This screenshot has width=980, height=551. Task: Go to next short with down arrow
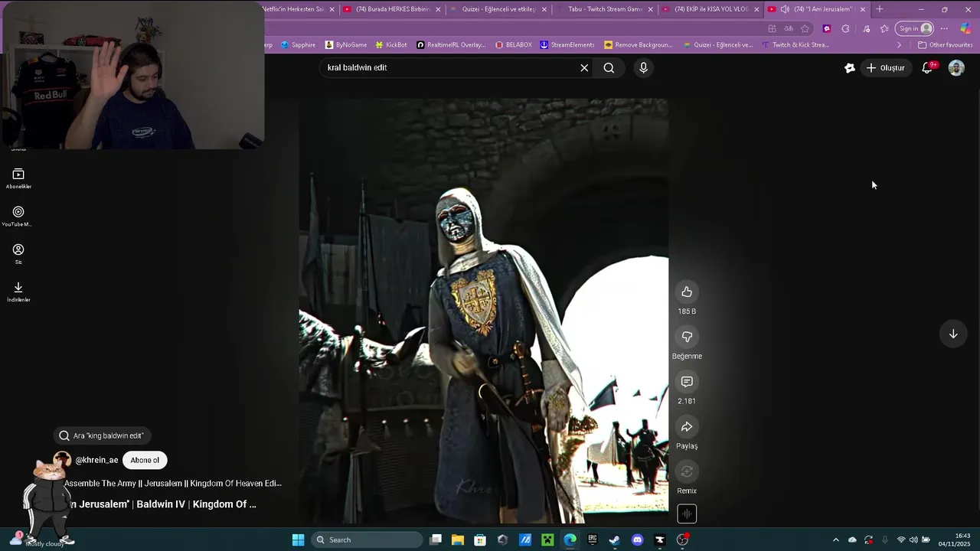pyautogui.click(x=953, y=334)
